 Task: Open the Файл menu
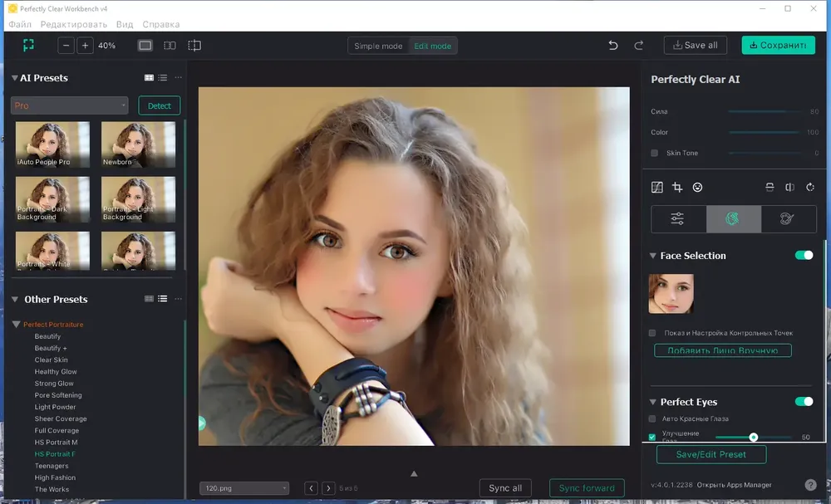coord(20,25)
